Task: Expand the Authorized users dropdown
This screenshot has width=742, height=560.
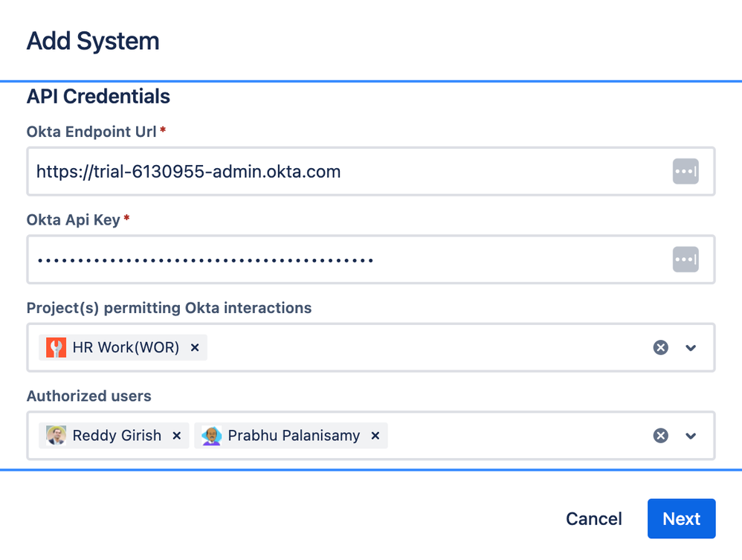Action: (691, 436)
